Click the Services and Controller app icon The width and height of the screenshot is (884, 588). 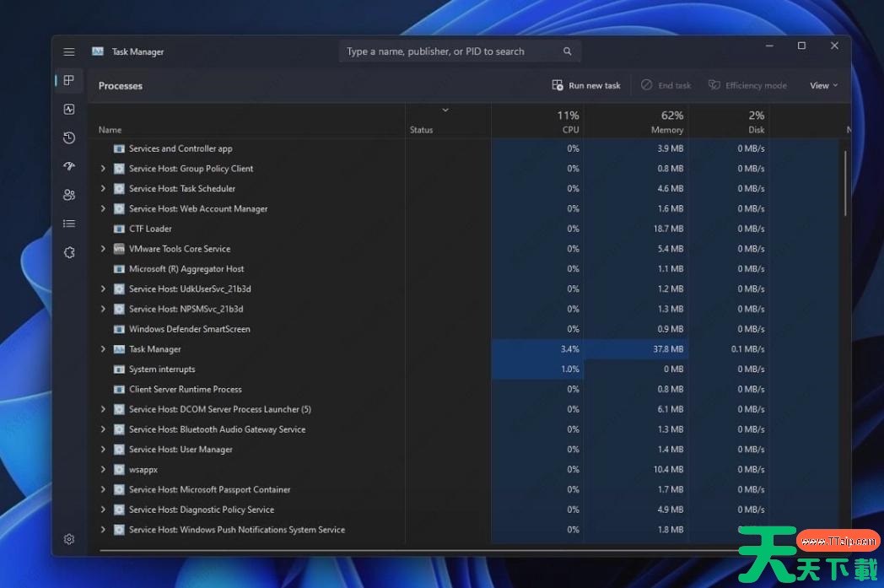pyautogui.click(x=119, y=148)
